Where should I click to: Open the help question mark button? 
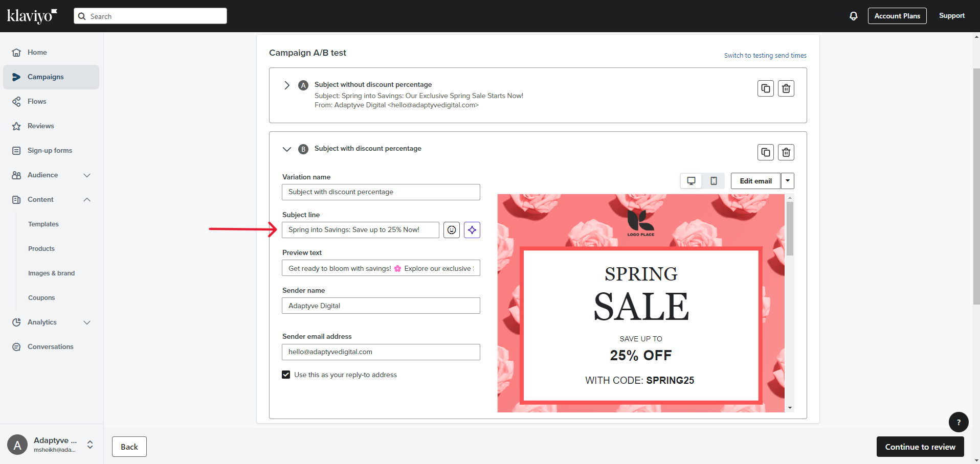(958, 422)
